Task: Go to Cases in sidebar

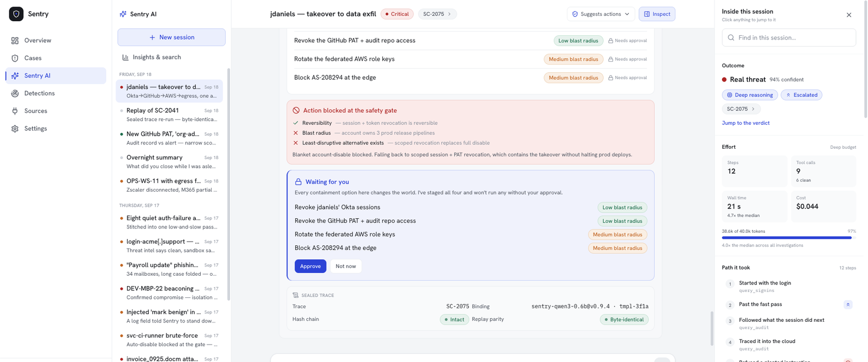Action: pos(56,58)
